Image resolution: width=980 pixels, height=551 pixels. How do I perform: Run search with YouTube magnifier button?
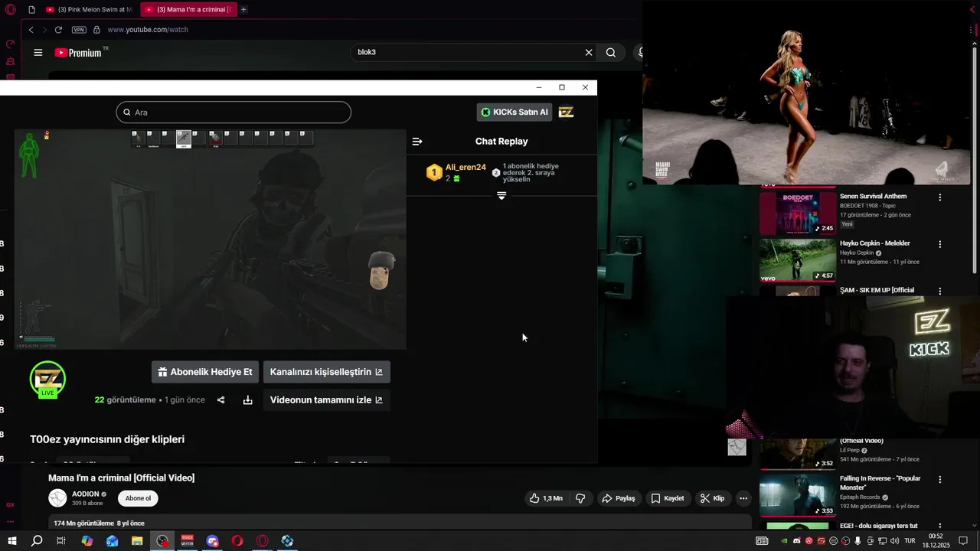611,52
